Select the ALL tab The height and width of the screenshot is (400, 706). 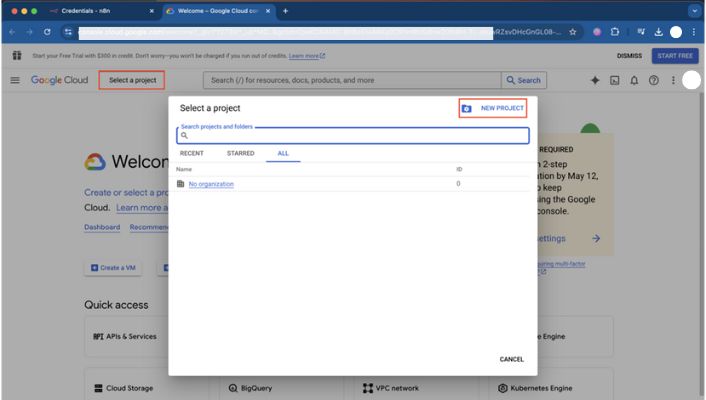click(283, 153)
